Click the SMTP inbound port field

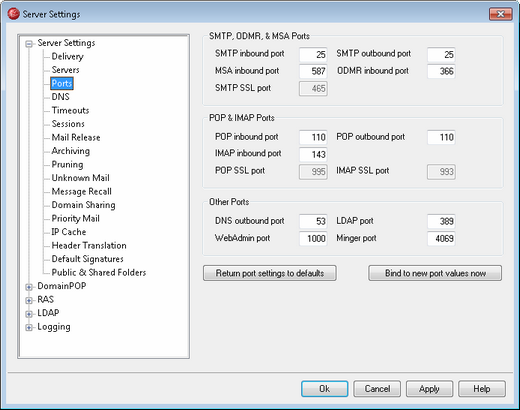(x=313, y=54)
